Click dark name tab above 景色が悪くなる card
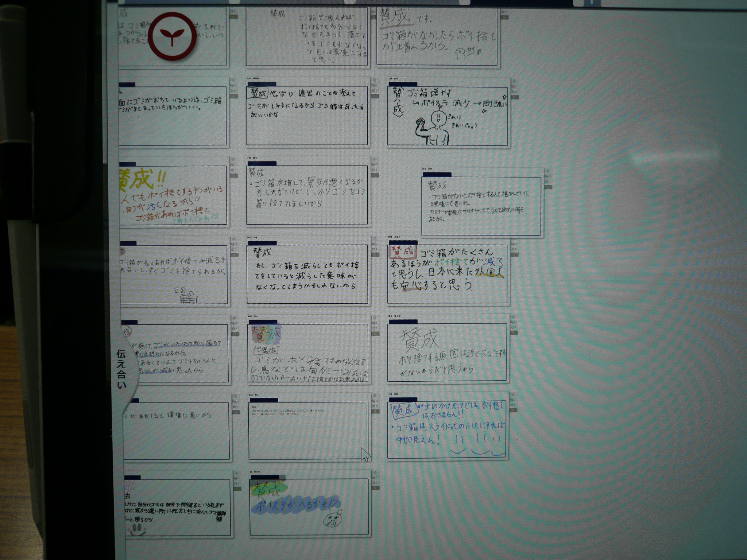The height and width of the screenshot is (560, 747). coord(262,164)
